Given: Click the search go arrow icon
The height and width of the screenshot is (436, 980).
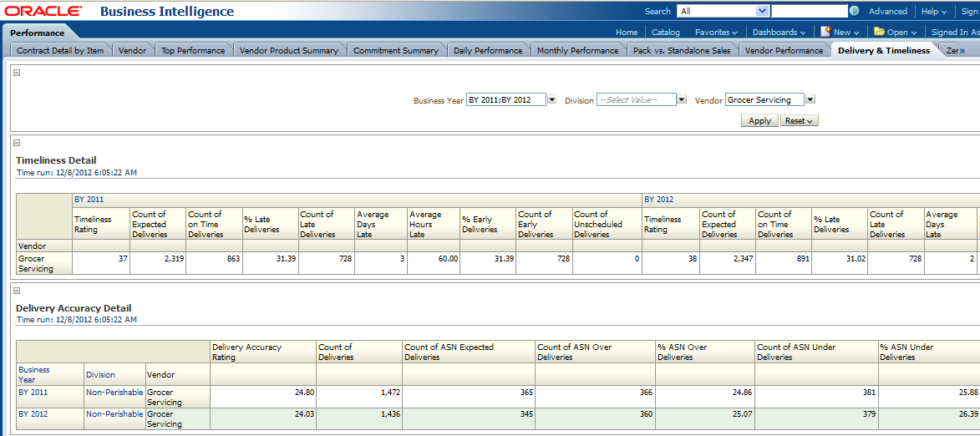Looking at the screenshot, I should click(x=854, y=12).
